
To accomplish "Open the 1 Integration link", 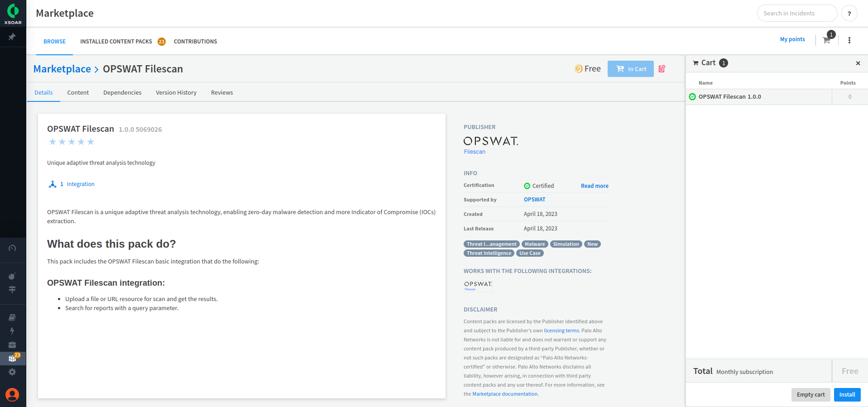I will point(77,184).
